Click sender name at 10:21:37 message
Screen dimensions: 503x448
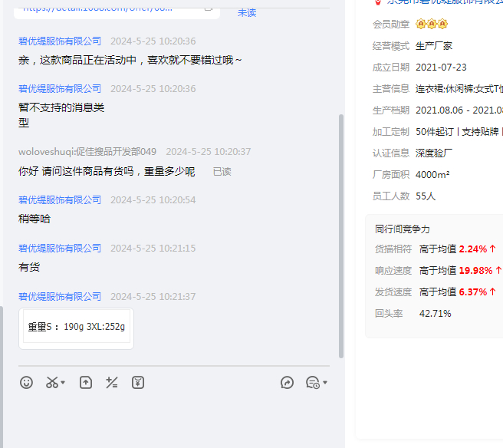[60, 297]
